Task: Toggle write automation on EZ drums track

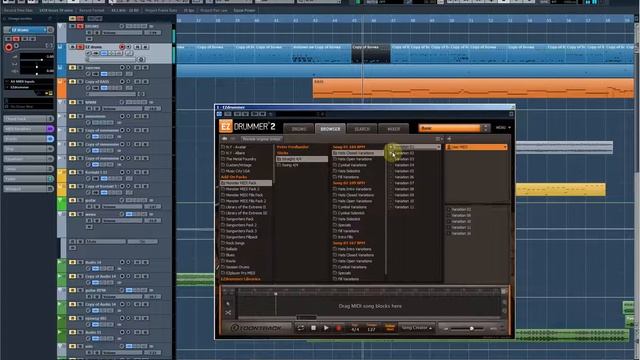Action: 145,47
